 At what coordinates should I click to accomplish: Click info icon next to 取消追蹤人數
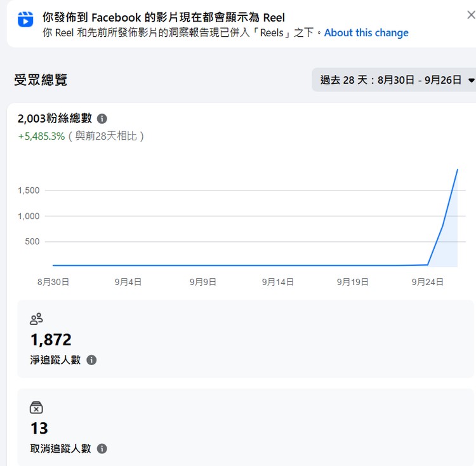[102, 448]
